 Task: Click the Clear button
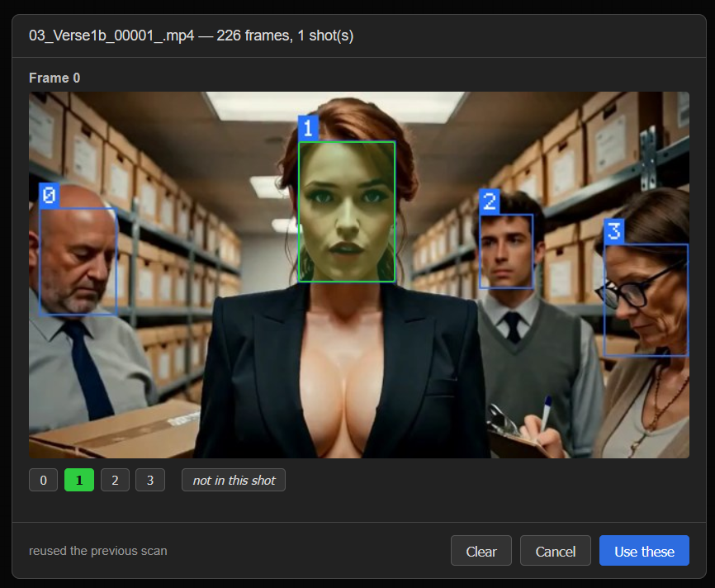(481, 551)
